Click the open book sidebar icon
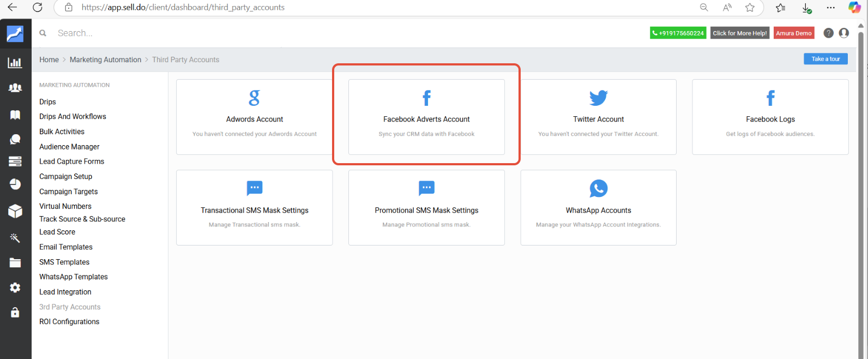 [15, 115]
